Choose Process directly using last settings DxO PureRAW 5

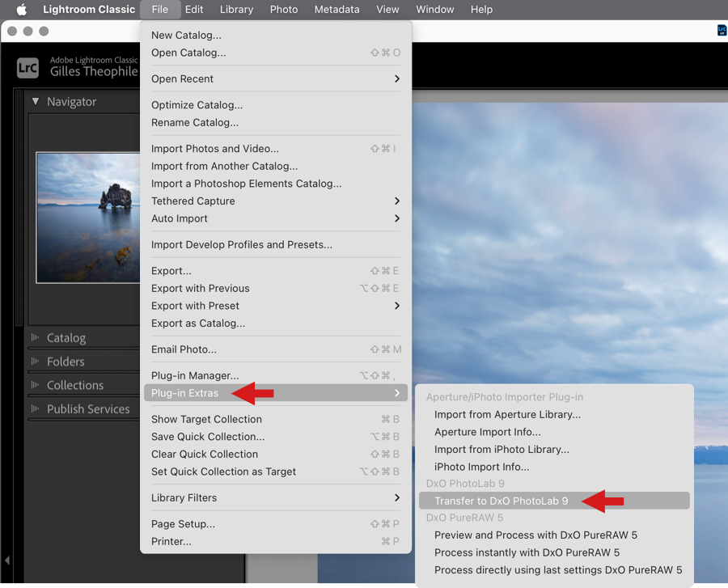[x=554, y=570]
